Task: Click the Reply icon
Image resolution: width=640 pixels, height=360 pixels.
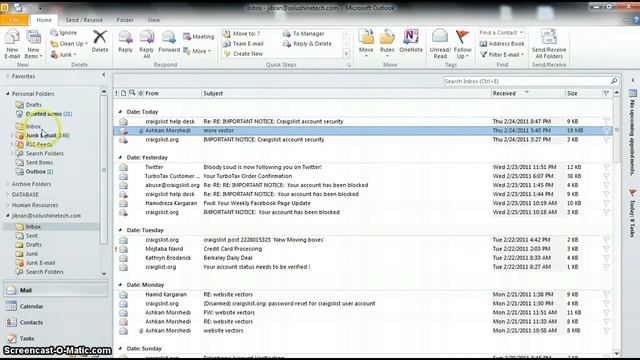Action: coord(125,41)
